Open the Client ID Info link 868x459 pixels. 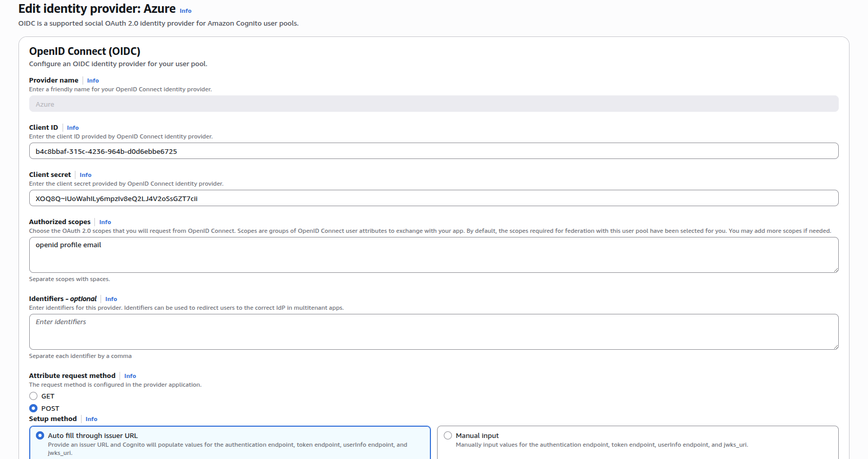pyautogui.click(x=73, y=128)
